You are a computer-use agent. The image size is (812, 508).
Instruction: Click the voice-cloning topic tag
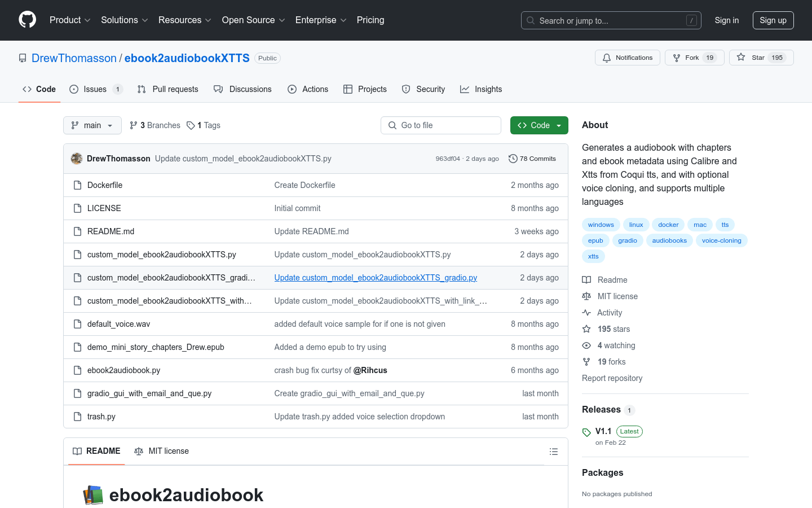[722, 240]
